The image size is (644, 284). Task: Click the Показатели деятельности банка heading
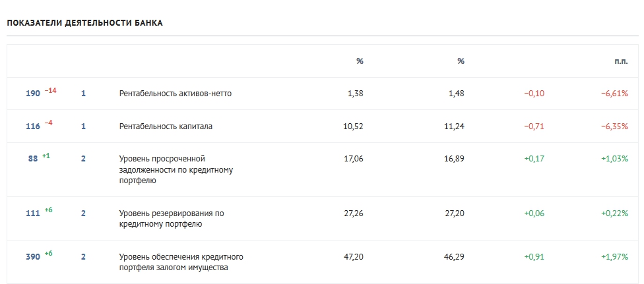[84, 23]
